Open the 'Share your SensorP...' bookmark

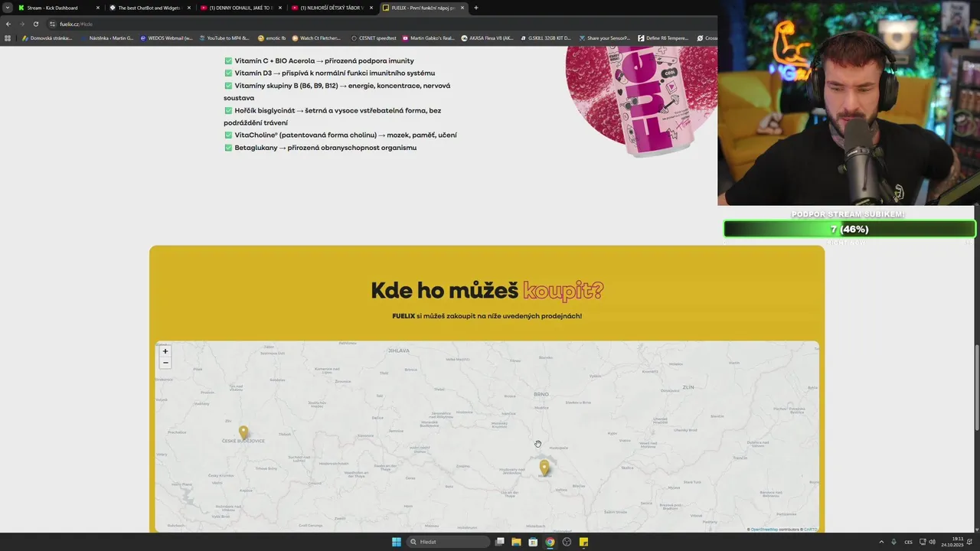tap(605, 37)
